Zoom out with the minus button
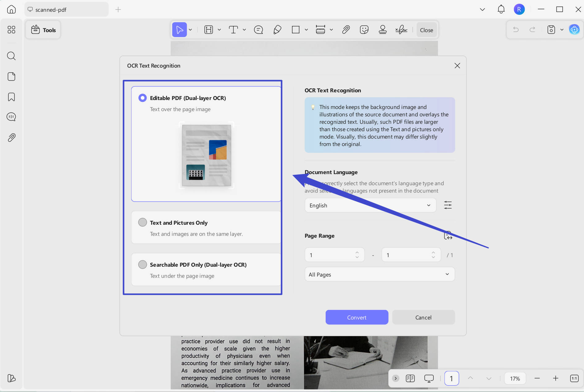584x392 pixels. click(x=537, y=378)
